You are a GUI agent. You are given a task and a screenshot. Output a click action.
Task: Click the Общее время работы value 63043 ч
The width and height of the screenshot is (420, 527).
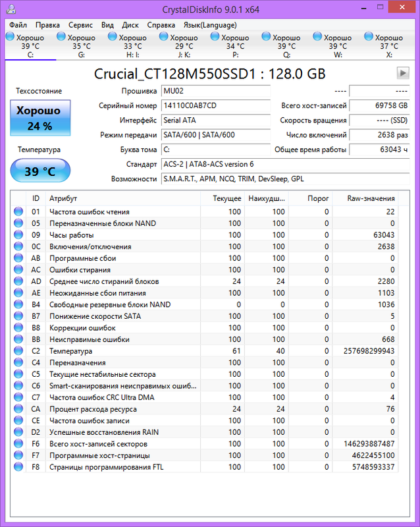379,150
